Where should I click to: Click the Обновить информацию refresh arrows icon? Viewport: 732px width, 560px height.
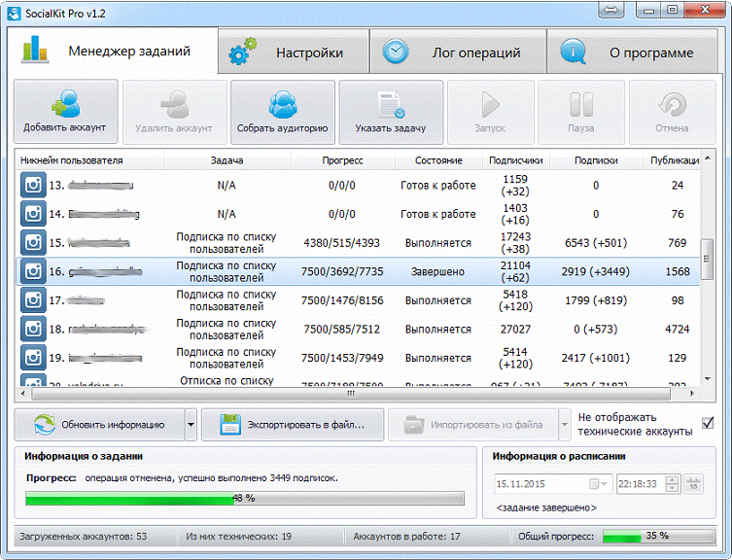pos(45,425)
